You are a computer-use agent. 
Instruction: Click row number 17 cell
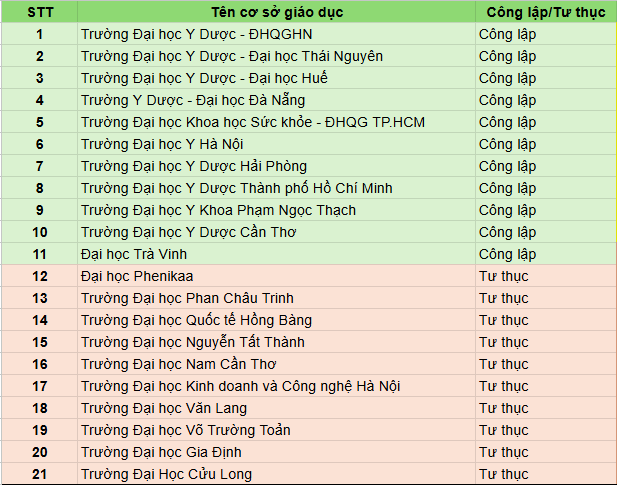click(39, 386)
